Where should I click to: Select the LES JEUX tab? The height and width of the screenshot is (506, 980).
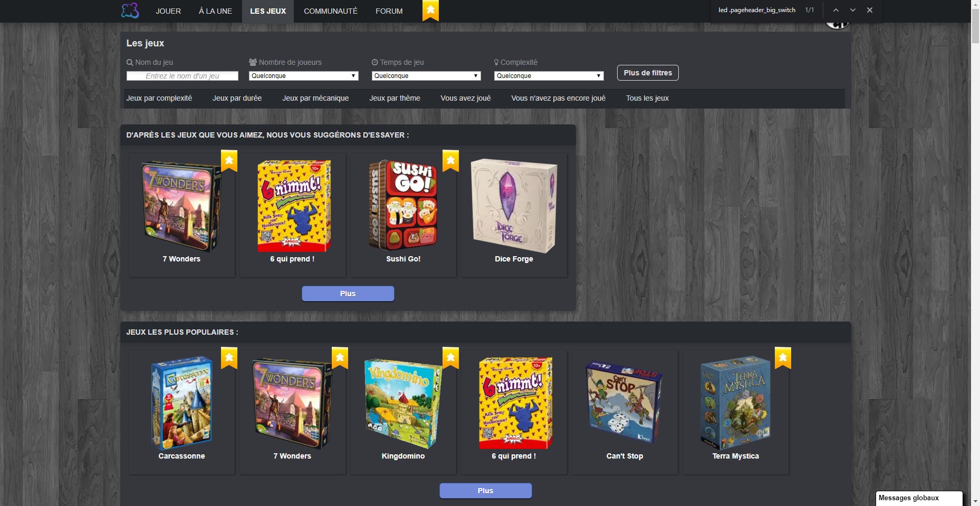coord(268,11)
